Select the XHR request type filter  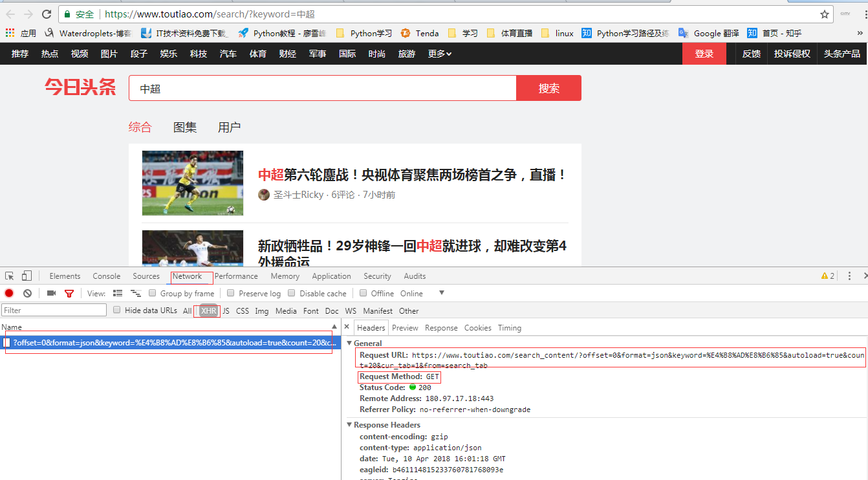(208, 311)
